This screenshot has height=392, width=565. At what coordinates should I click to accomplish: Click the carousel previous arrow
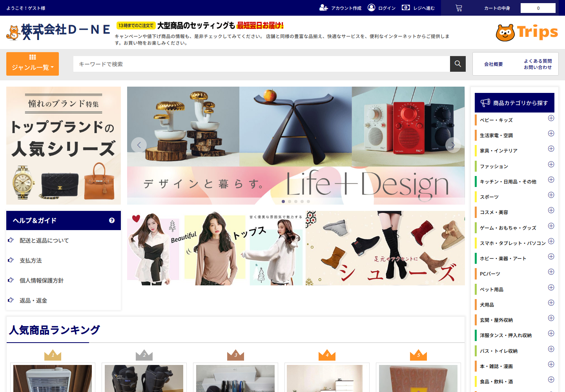(x=139, y=145)
